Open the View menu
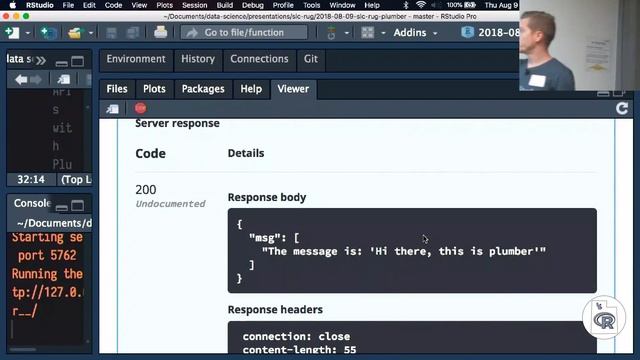 click(139, 5)
